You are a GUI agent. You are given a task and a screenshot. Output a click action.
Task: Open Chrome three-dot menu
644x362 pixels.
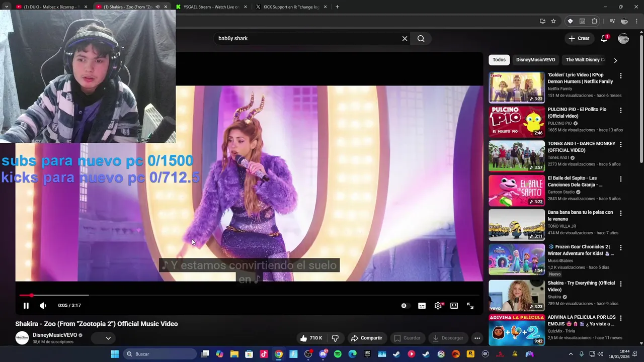(x=636, y=21)
